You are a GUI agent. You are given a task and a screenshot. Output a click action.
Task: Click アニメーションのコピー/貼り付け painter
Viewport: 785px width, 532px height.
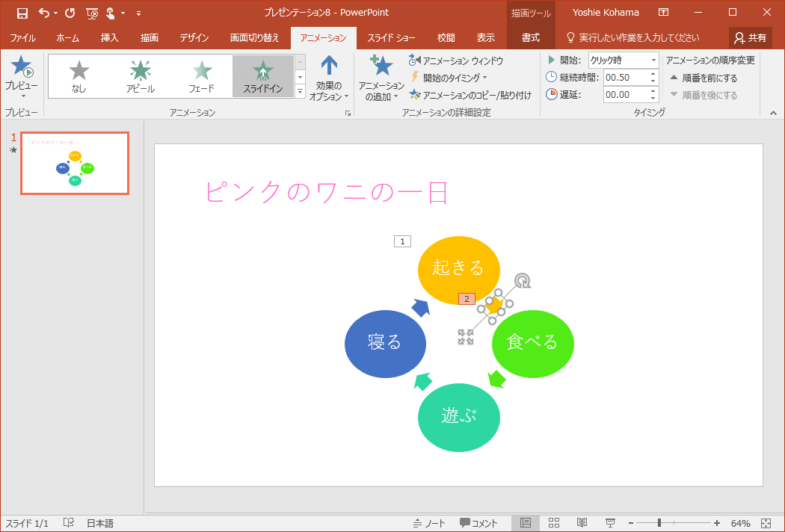[470, 95]
